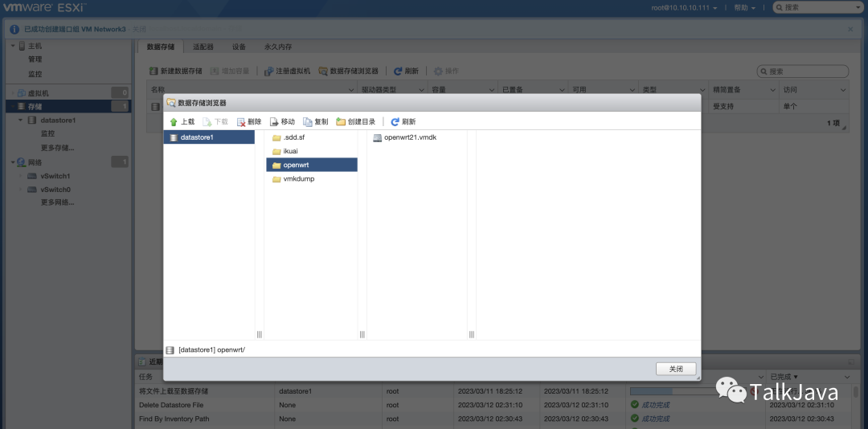Viewport: 868px width, 429px height.
Task: Select the openwrt folder
Action: coord(312,165)
